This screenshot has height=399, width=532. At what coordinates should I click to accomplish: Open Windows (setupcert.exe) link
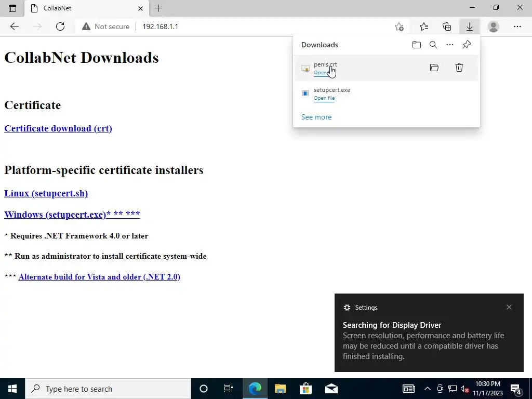click(x=72, y=215)
